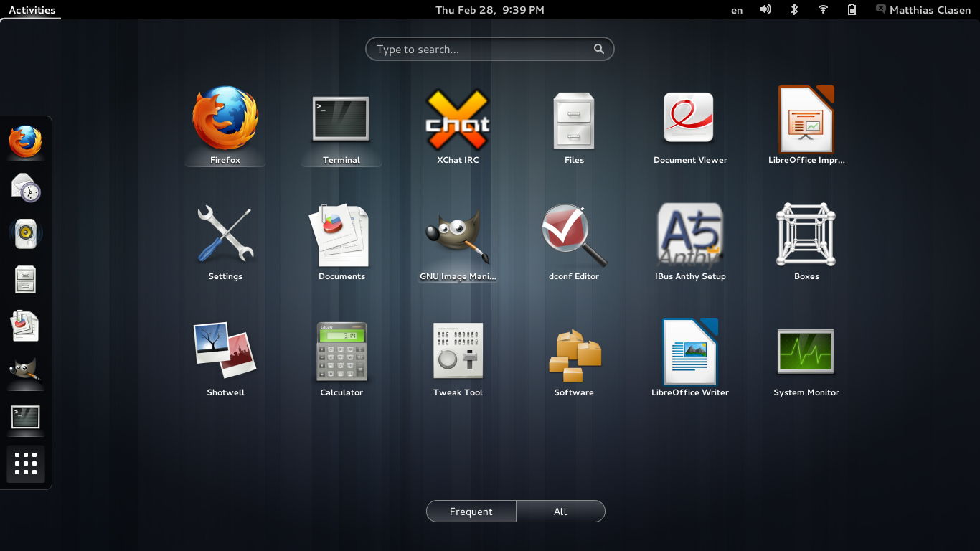Open the sound menu in the top bar
Screen dimensions: 980x551
tap(765, 9)
